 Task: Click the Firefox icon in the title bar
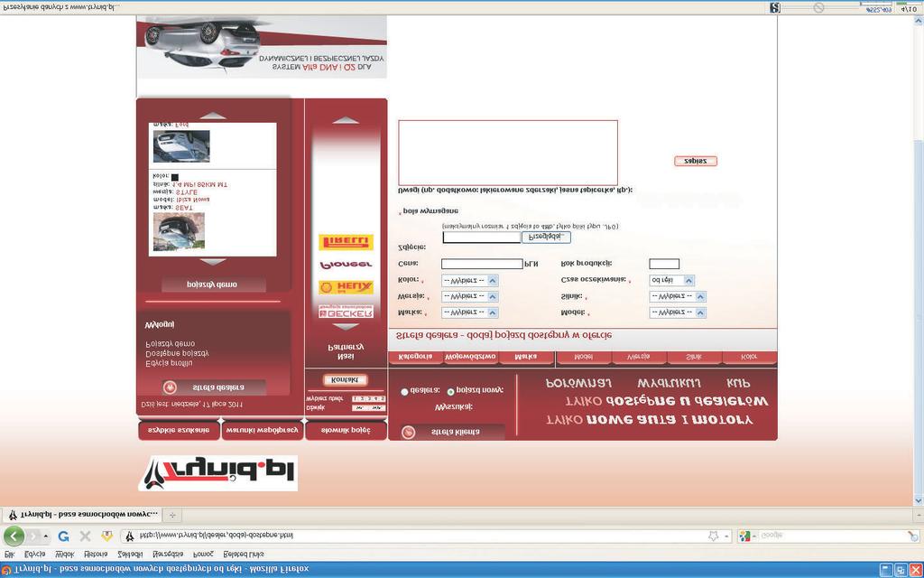pos(6,570)
